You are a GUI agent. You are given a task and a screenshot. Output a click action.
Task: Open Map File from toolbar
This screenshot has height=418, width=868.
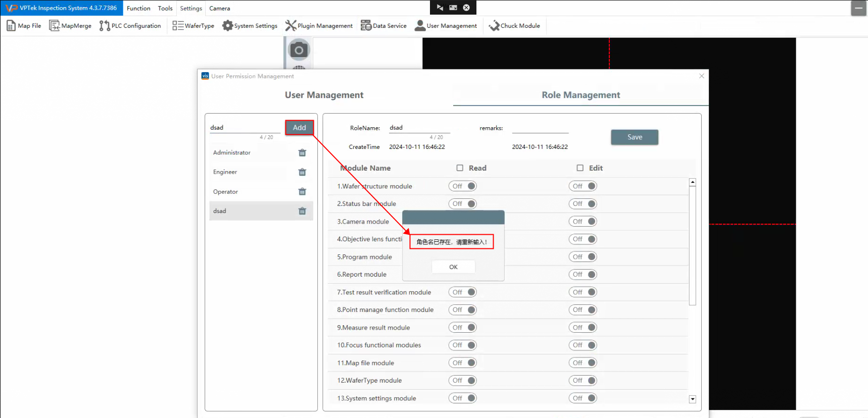point(24,26)
